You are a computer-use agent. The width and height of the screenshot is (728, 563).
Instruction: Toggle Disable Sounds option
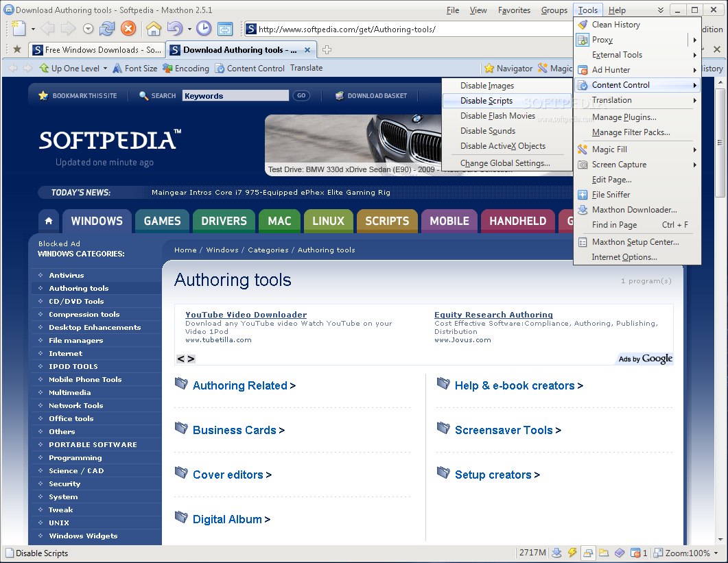tap(507, 131)
